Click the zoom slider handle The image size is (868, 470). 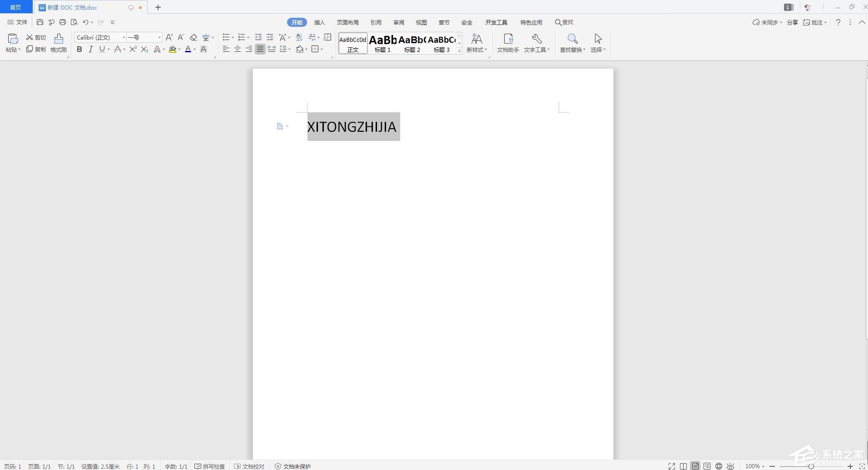click(811, 466)
